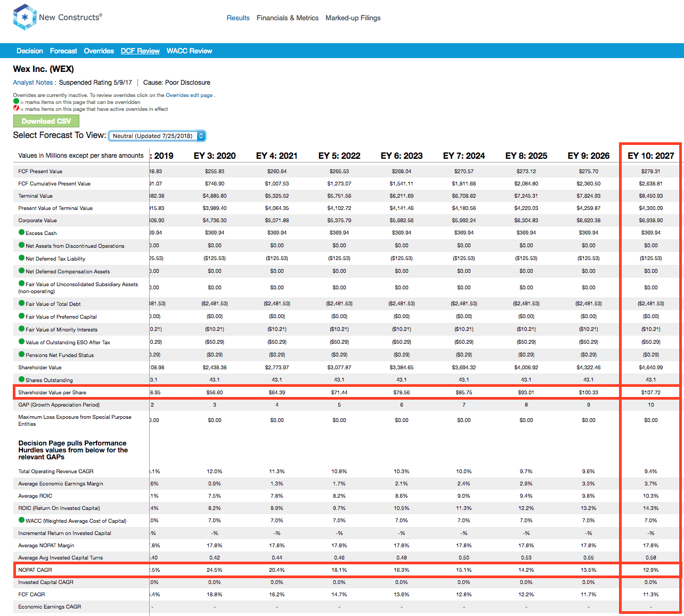Viewport: 684px width, 616px height.
Task: Click green dot beside Net Deferred Compensation Assets
Action: [22, 271]
